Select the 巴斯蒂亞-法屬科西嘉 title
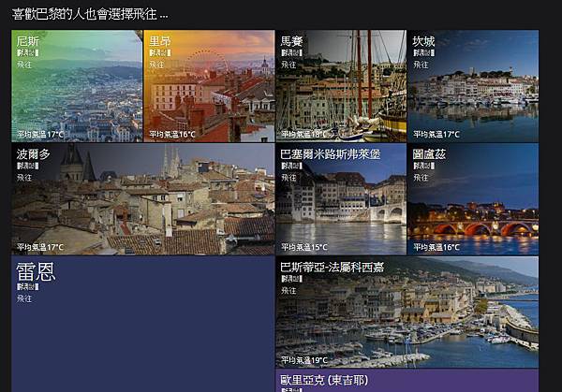This screenshot has width=562, height=392. [x=332, y=267]
